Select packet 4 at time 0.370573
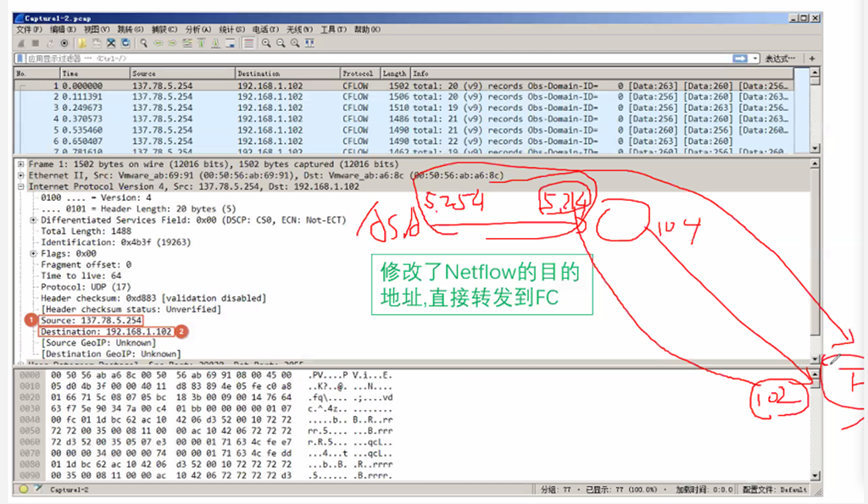The width and height of the screenshot is (868, 504). (x=404, y=119)
